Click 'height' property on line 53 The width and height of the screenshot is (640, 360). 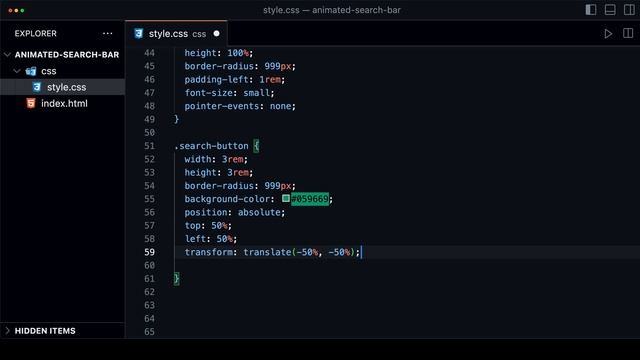pyautogui.click(x=200, y=173)
